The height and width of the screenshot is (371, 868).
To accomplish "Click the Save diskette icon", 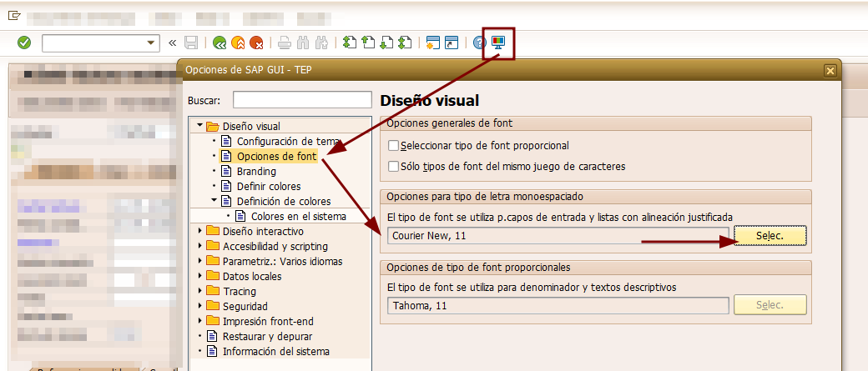I will click(x=191, y=43).
